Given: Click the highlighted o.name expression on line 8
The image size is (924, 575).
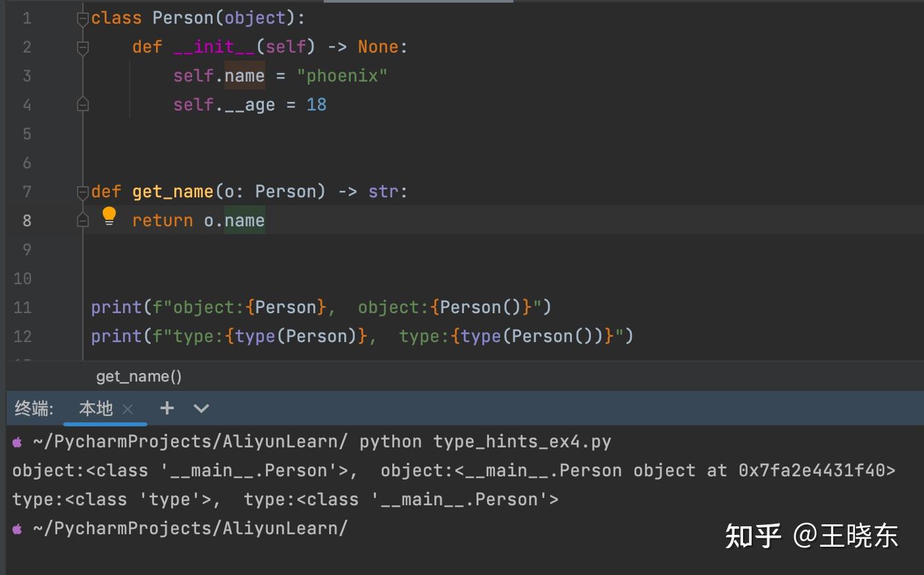Looking at the screenshot, I should (x=233, y=220).
